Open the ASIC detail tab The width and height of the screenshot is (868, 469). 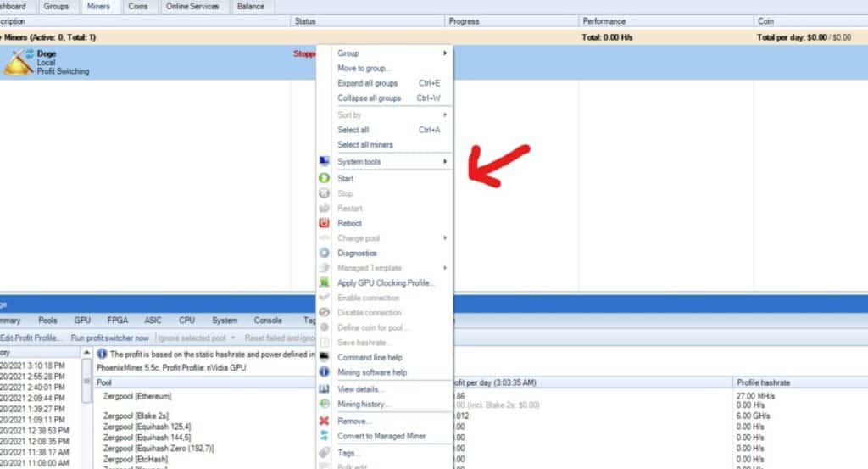[x=153, y=321]
